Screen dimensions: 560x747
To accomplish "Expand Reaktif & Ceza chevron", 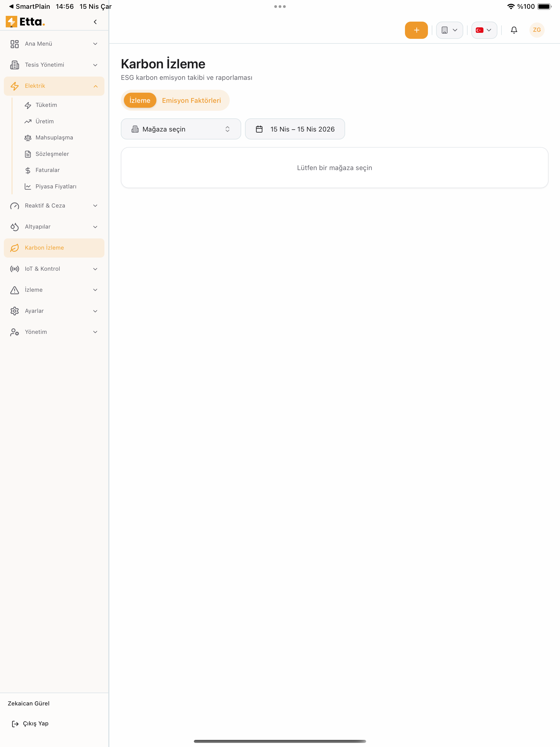I will tap(95, 206).
